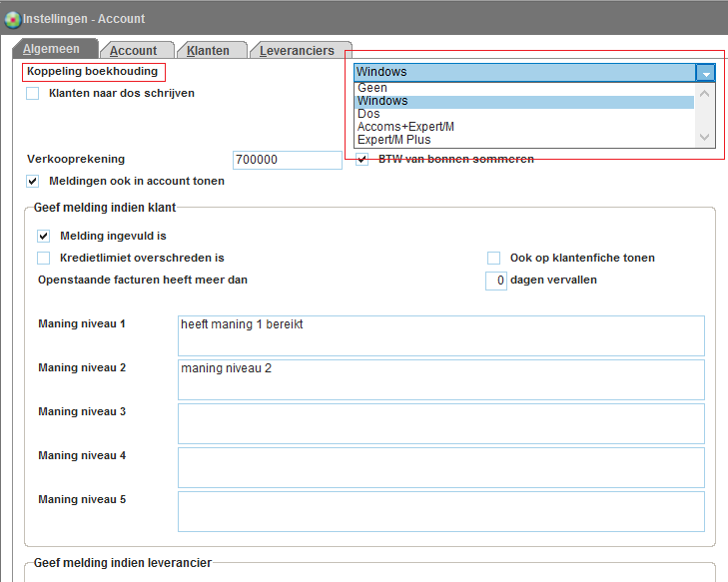Switch to the Klanten tab
Screen dimensions: 728x582
click(x=208, y=51)
